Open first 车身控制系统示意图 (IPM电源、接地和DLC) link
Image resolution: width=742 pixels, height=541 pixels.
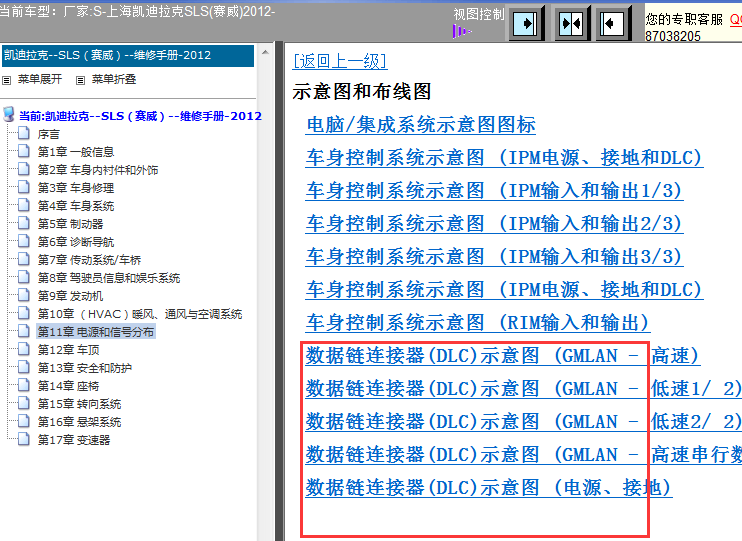point(504,158)
